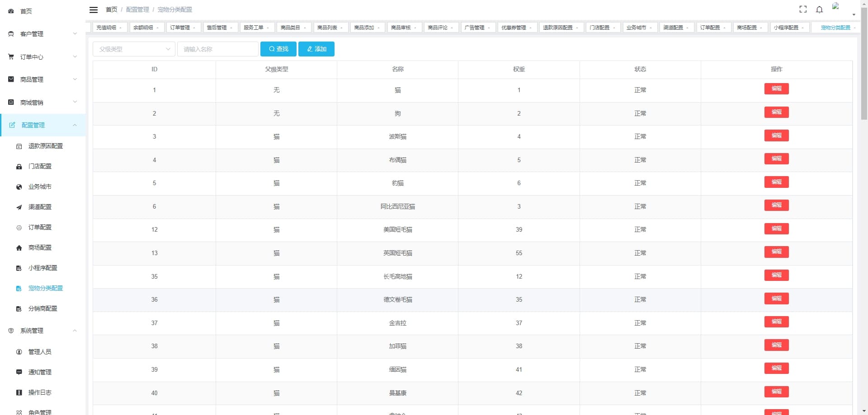Toggle the hamburger sidebar collapse icon
This screenshot has width=868, height=415.
pyautogui.click(x=94, y=9)
